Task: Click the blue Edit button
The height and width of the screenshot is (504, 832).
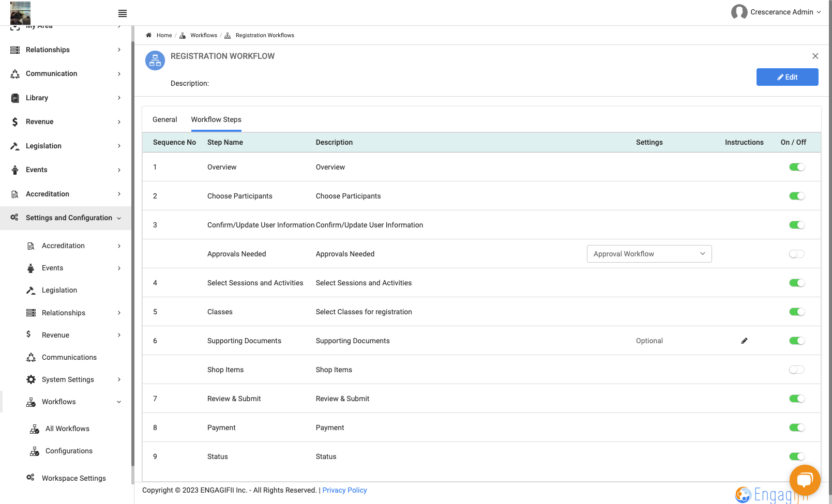Action: 787,77
